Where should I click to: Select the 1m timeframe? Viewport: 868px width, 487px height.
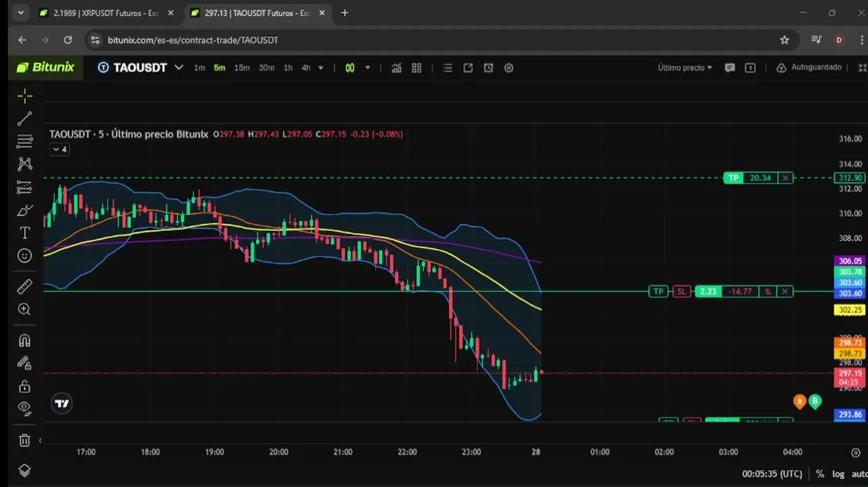pyautogui.click(x=199, y=68)
